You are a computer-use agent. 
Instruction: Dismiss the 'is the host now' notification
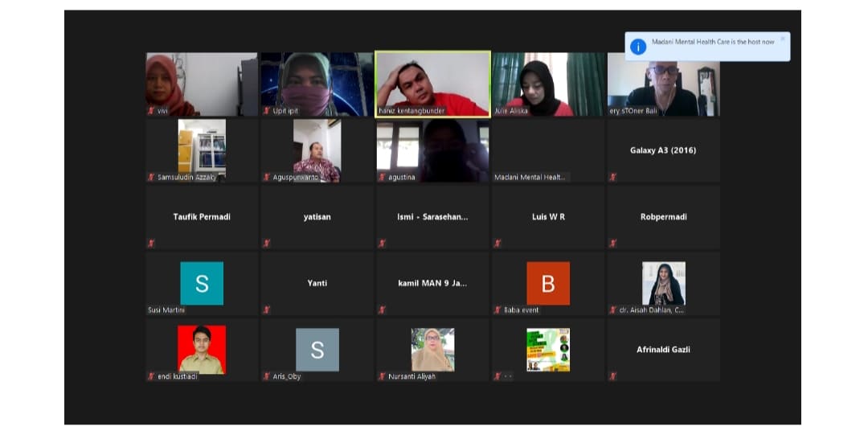point(782,39)
